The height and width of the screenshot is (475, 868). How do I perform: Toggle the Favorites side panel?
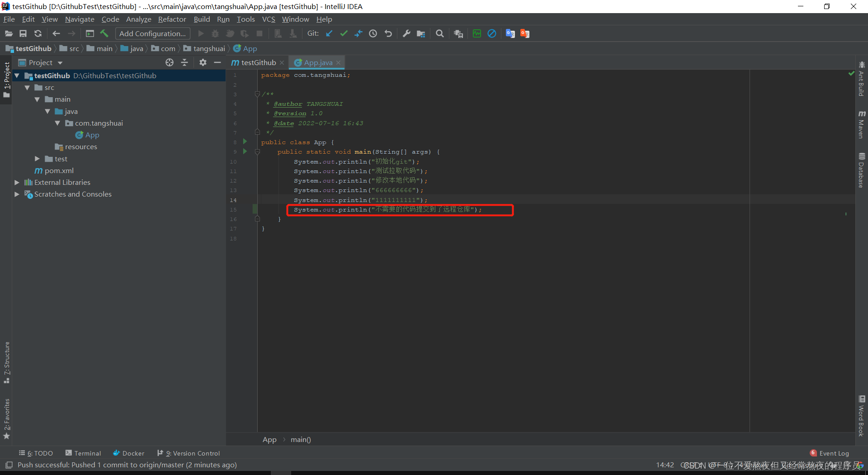[x=6, y=419]
